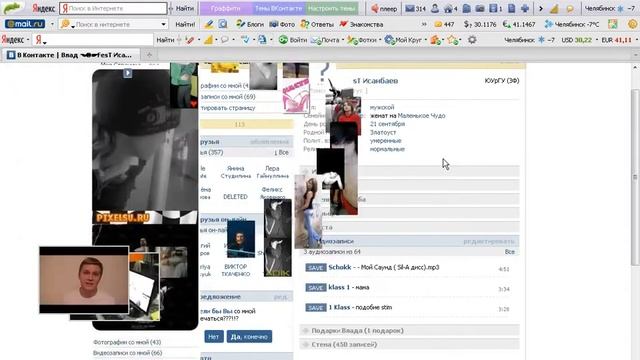This screenshot has width=640, height=360.
Task: Click the webcam video thumbnail overlay
Action: tap(84, 280)
